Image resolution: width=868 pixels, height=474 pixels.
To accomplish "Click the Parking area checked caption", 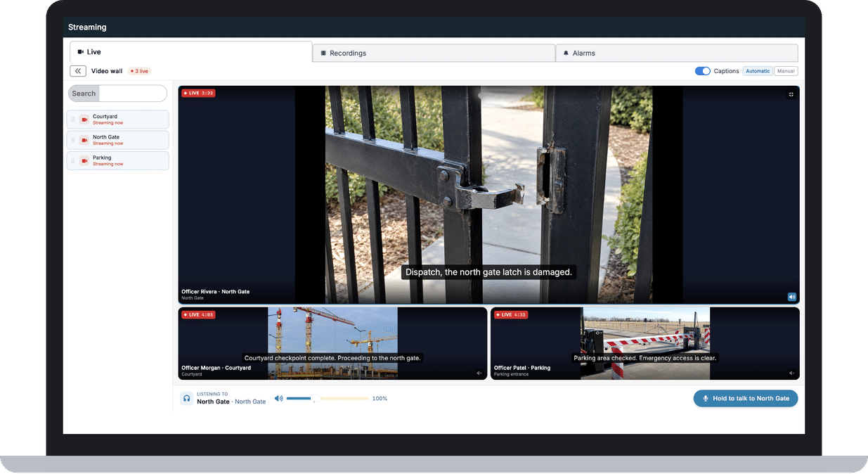I will click(645, 358).
